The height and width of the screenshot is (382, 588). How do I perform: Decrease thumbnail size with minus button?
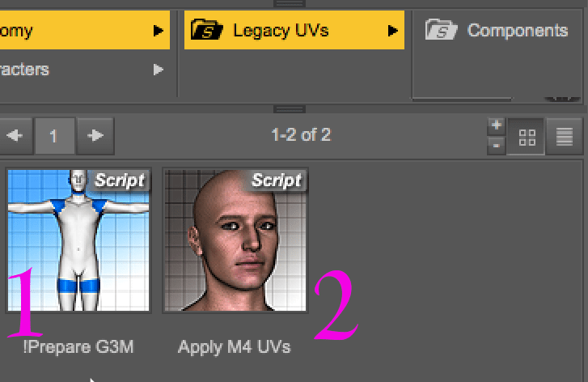point(497,146)
